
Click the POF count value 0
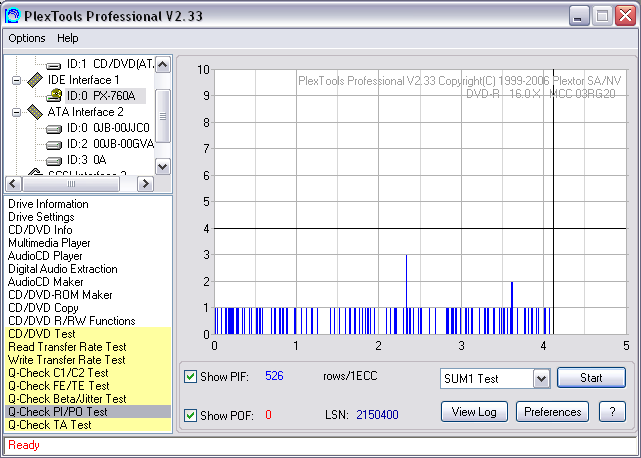tap(268, 415)
